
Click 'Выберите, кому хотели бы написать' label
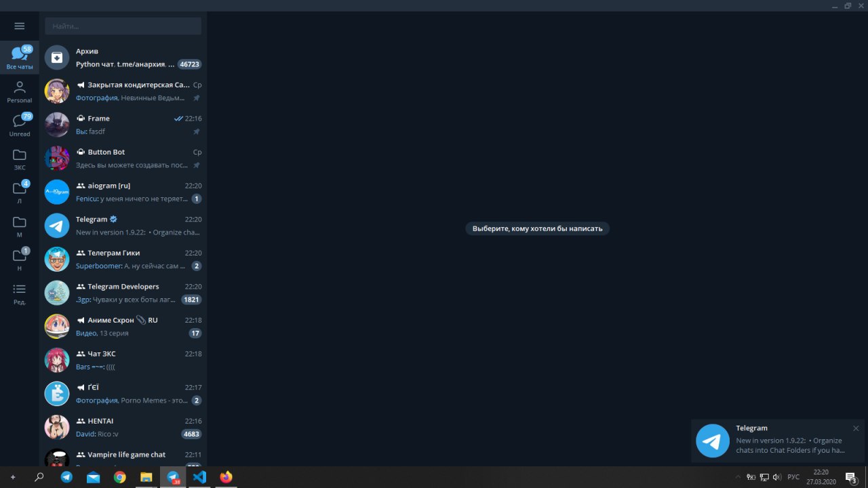click(x=538, y=228)
